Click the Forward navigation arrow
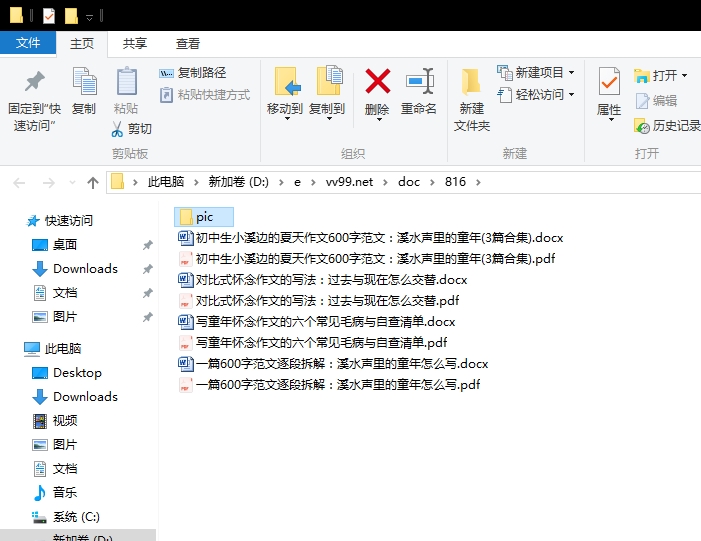Screen dimensions: 701x541 [48, 182]
